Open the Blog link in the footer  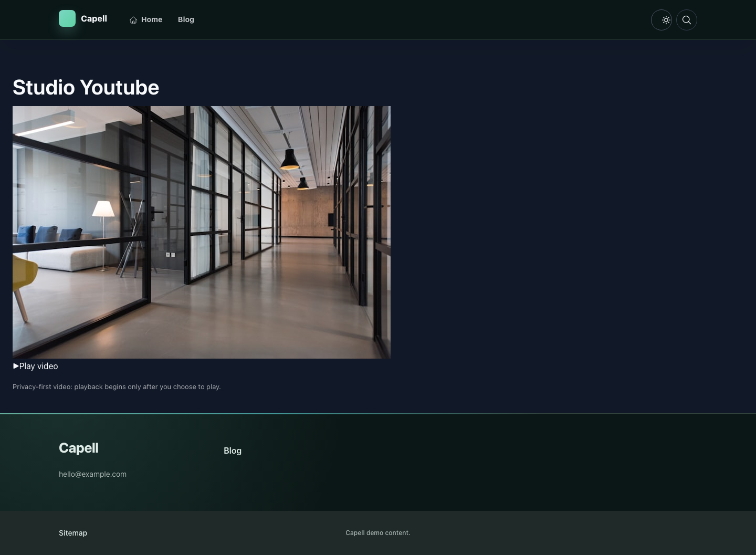click(233, 451)
